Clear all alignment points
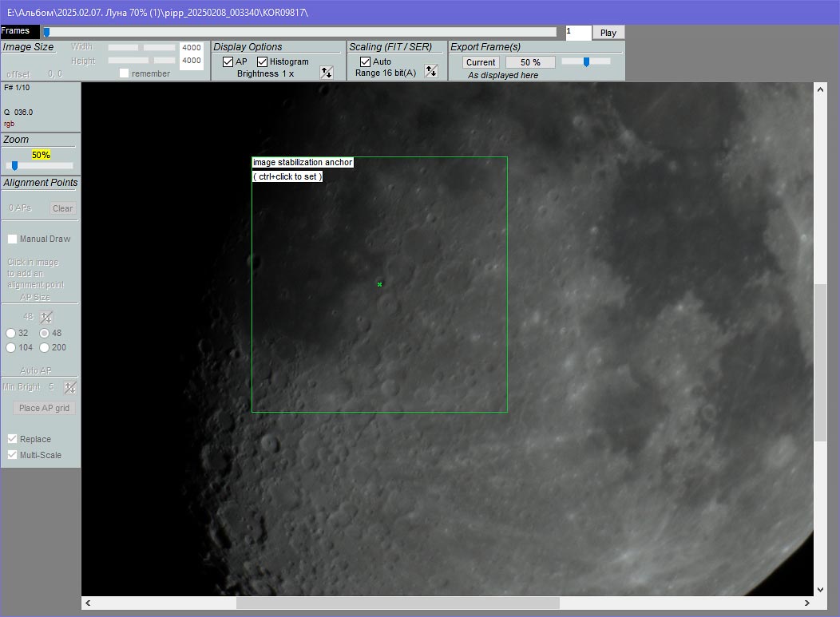The image size is (840, 617). (x=62, y=208)
